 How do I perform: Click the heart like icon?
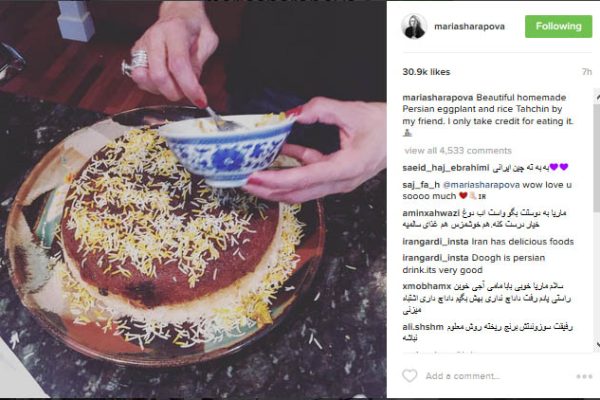point(409,376)
